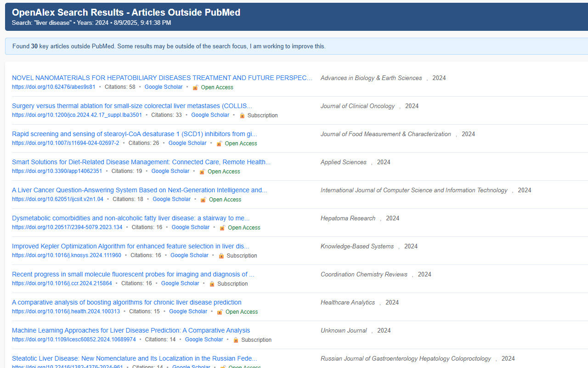
Task: Follow DOI link 10.62051/ijcsit.v2n1.04
Action: [57, 199]
